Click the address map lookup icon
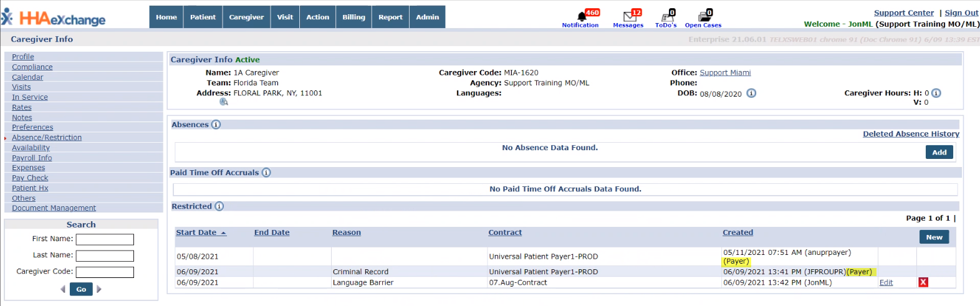The height and width of the screenshot is (306, 980). (224, 102)
